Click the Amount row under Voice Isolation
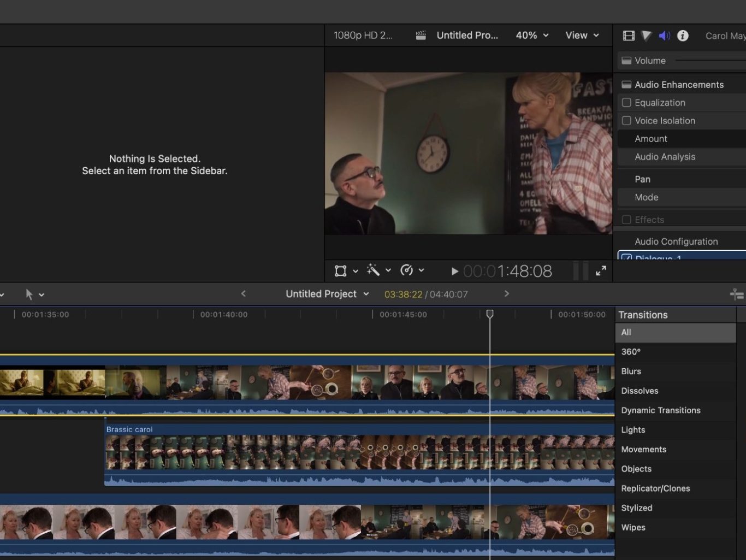Viewport: 746px width, 560px height. point(682,139)
